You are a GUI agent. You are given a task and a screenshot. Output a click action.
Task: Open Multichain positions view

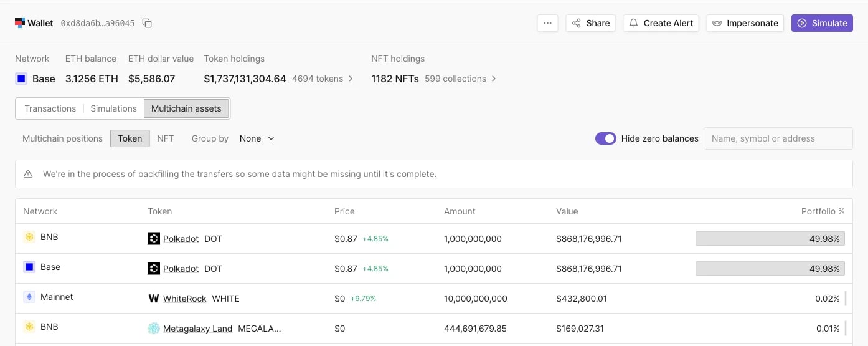pyautogui.click(x=62, y=138)
